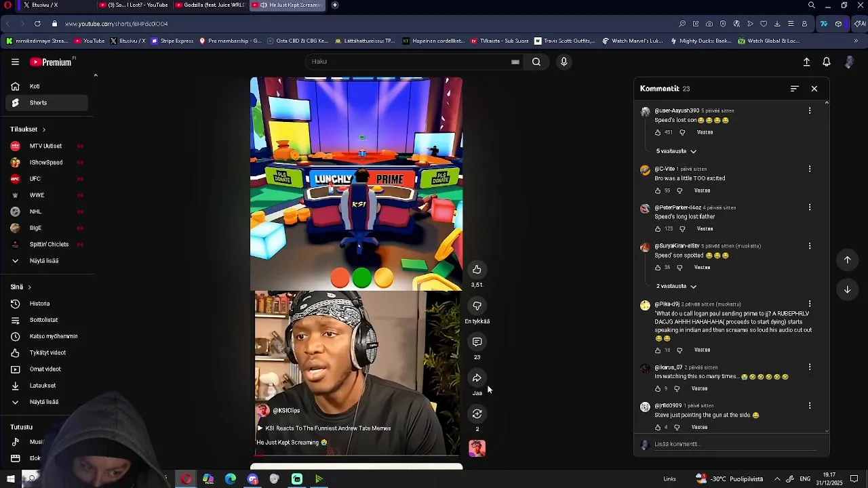Viewport: 868px width, 488px height.
Task: Open options for the @PeterParker comment
Action: (x=809, y=207)
